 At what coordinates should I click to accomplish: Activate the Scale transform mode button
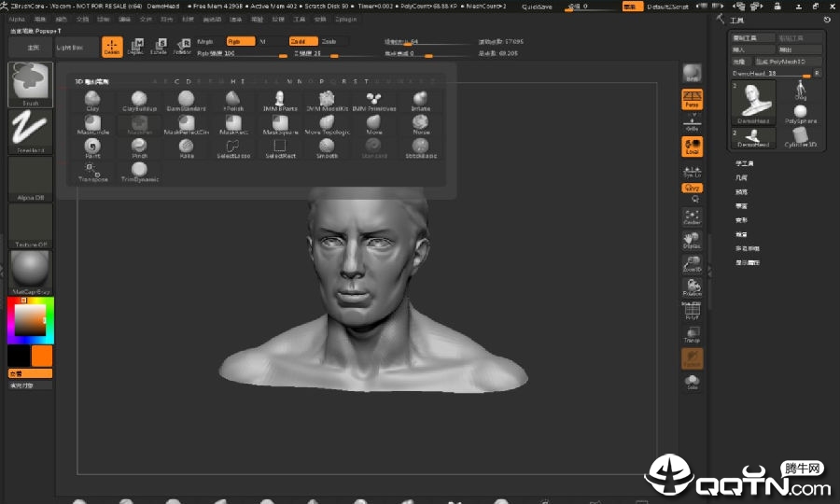pyautogui.click(x=159, y=47)
